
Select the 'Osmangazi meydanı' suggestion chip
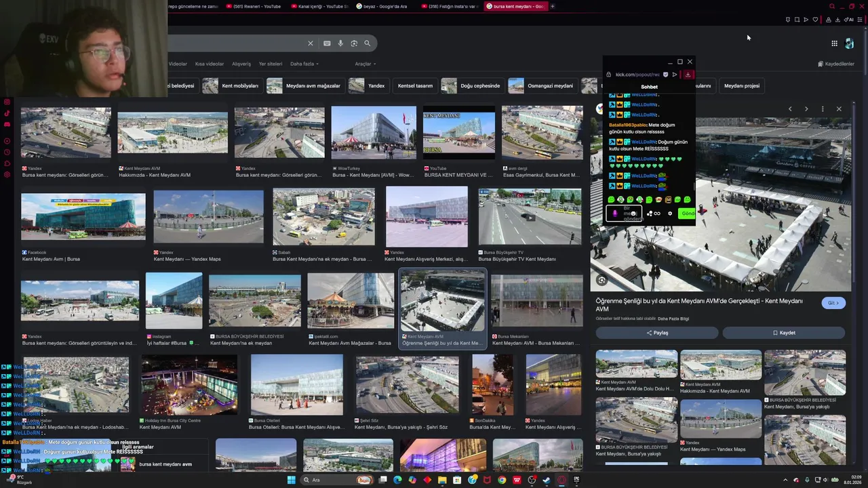point(542,86)
